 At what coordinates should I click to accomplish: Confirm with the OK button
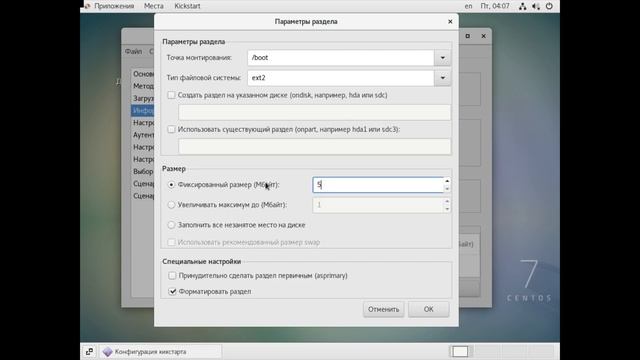pyautogui.click(x=429, y=309)
